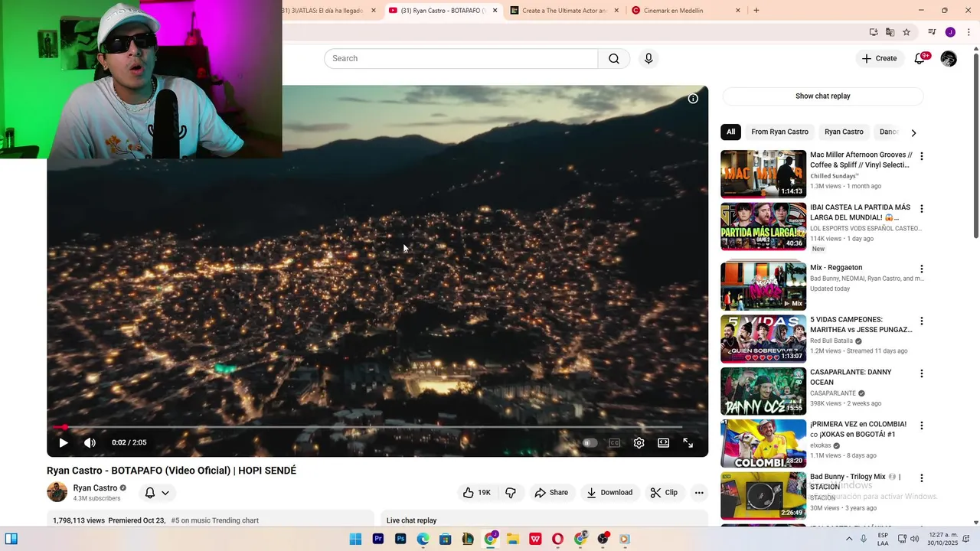
Task: Open 5 VIDAS CAMPEONES video thumbnail
Action: click(763, 338)
